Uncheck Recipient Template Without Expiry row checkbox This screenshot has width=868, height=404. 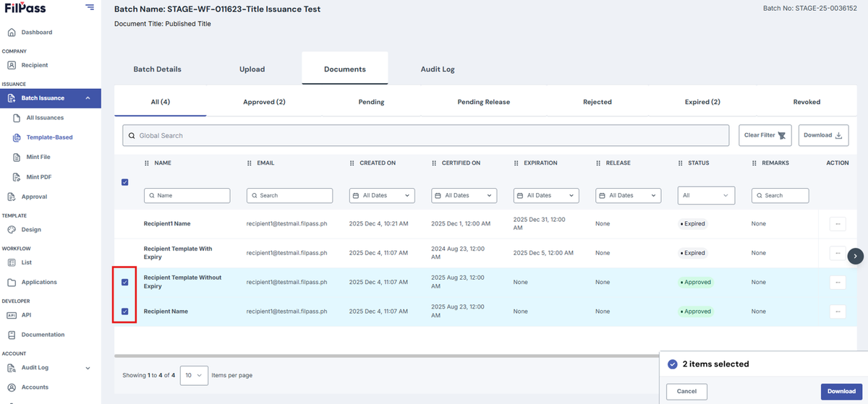pyautogui.click(x=125, y=283)
